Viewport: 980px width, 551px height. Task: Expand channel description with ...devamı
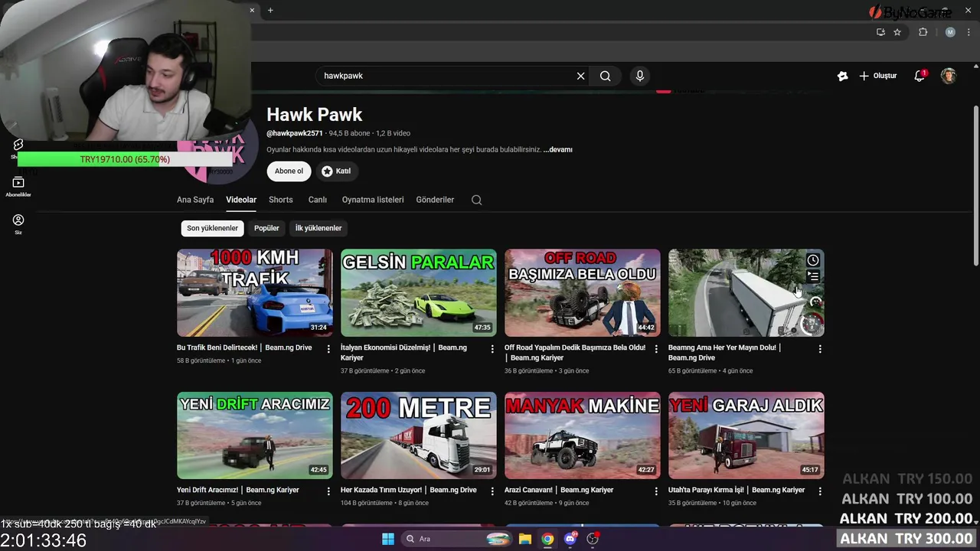point(558,150)
